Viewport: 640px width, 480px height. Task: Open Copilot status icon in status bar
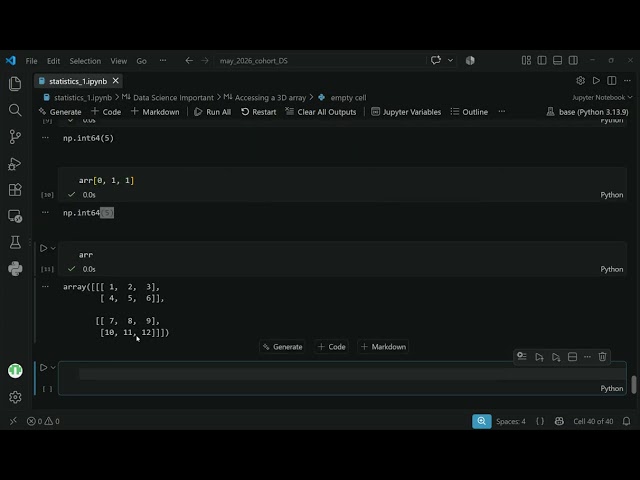coord(559,421)
